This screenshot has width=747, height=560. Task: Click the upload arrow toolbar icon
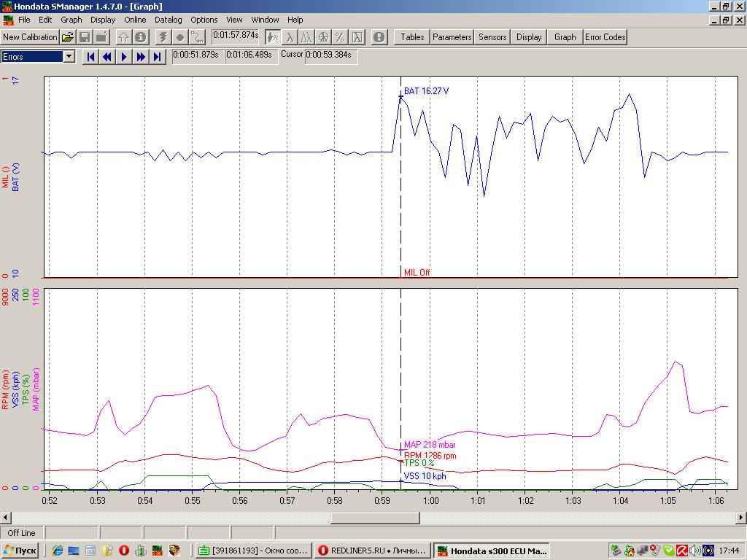(x=123, y=37)
